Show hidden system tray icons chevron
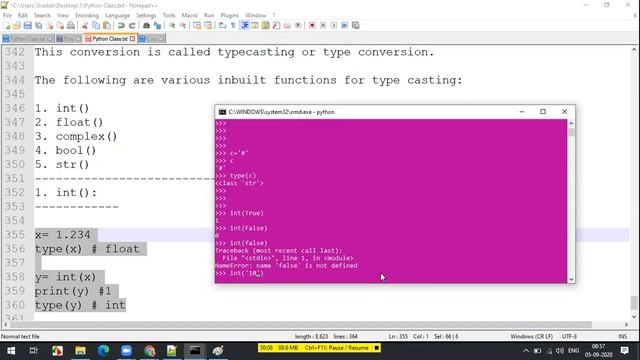This screenshot has width=640, height=360. [x=526, y=351]
